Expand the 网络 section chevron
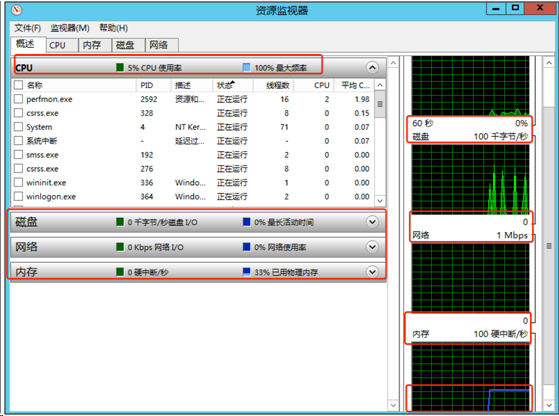This screenshot has height=416, width=559. coord(372,247)
